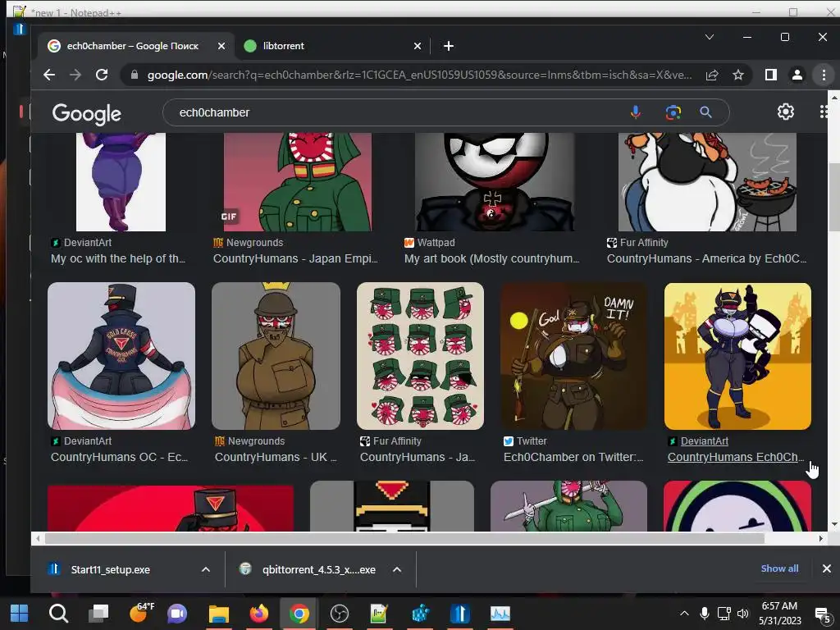Open volume control in system tray
Image resolution: width=840 pixels, height=630 pixels.
click(x=742, y=614)
